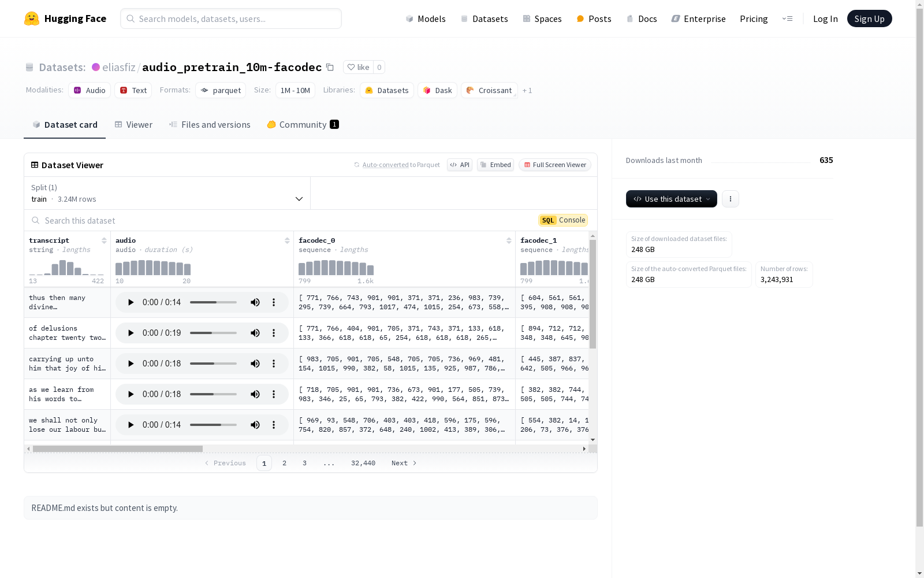Mute audio in the 'carrying up unto' row
Image resolution: width=924 pixels, height=578 pixels.
coord(255,364)
